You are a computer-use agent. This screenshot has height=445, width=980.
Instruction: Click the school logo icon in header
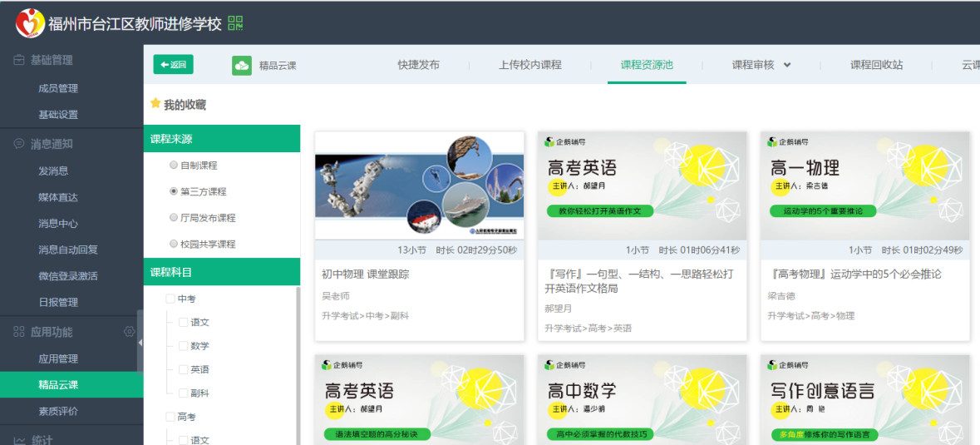pyautogui.click(x=30, y=23)
